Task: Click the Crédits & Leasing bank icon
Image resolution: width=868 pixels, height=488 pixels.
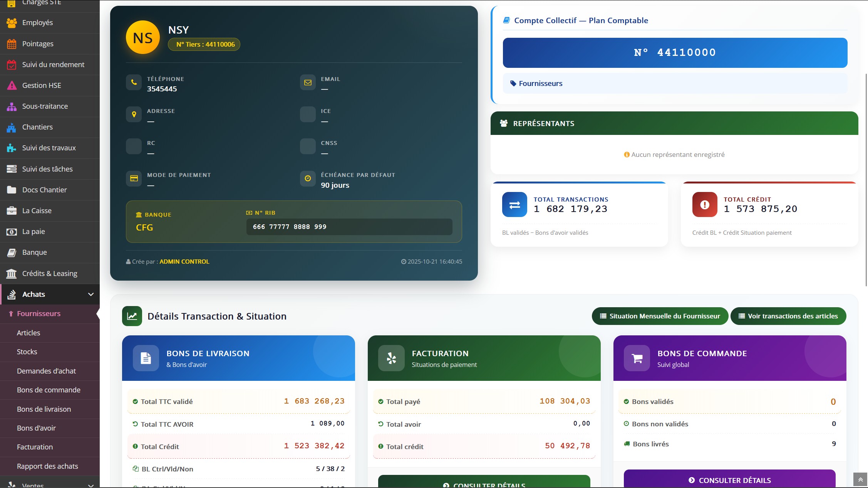Action: coord(12,274)
